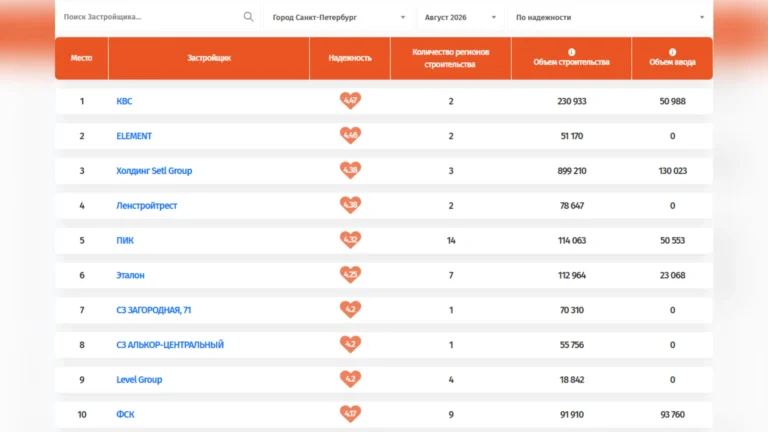The image size is (768, 432).
Task: Select construction volume value 114 063
Action: tap(572, 240)
